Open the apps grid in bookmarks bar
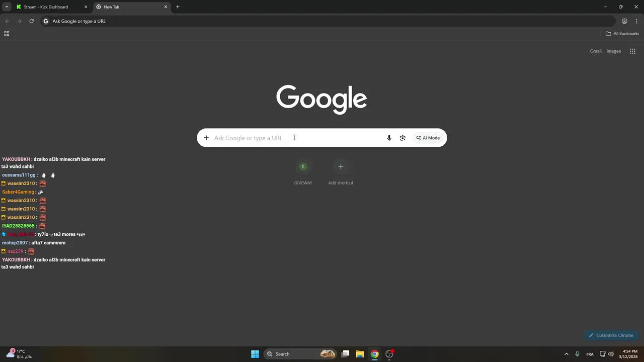644x362 pixels. point(7,34)
